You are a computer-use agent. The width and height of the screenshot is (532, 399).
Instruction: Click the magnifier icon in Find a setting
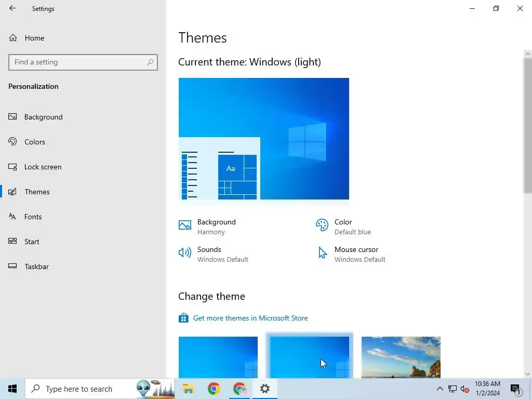coord(150,62)
